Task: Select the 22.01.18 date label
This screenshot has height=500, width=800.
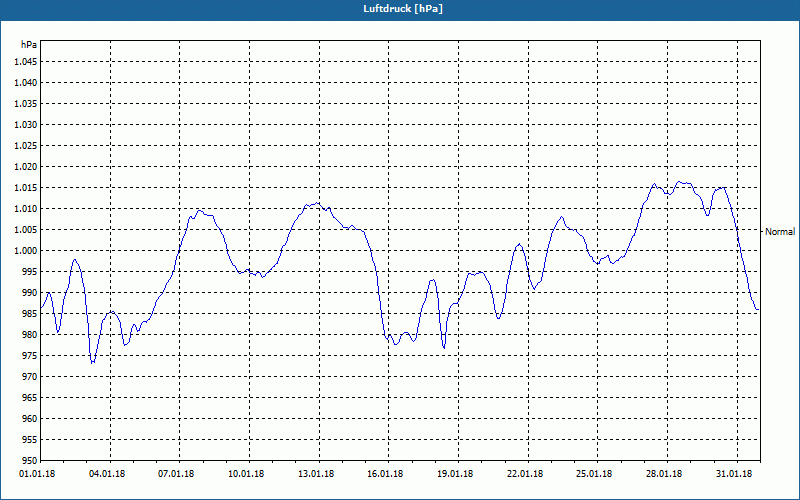Action: [x=525, y=474]
